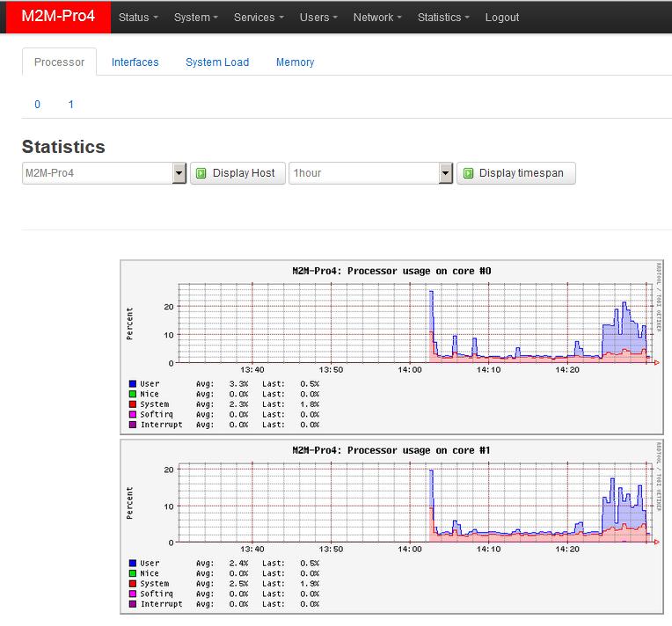Click the magenta Softirq swatch in core #0 legend
The image size is (672, 626).
pos(133,414)
